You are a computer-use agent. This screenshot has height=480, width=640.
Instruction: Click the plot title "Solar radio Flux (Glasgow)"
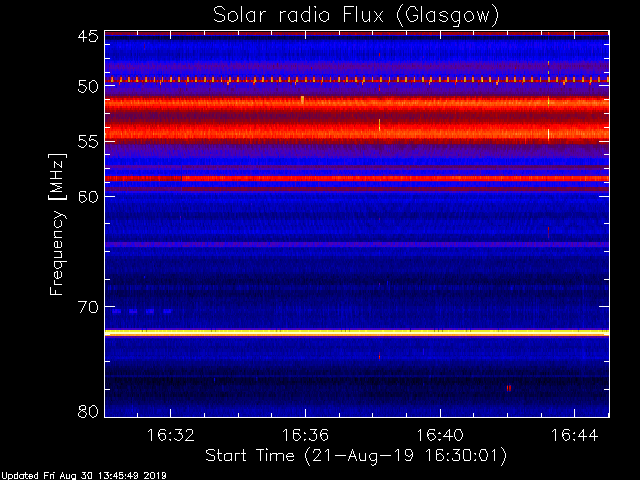point(356,16)
